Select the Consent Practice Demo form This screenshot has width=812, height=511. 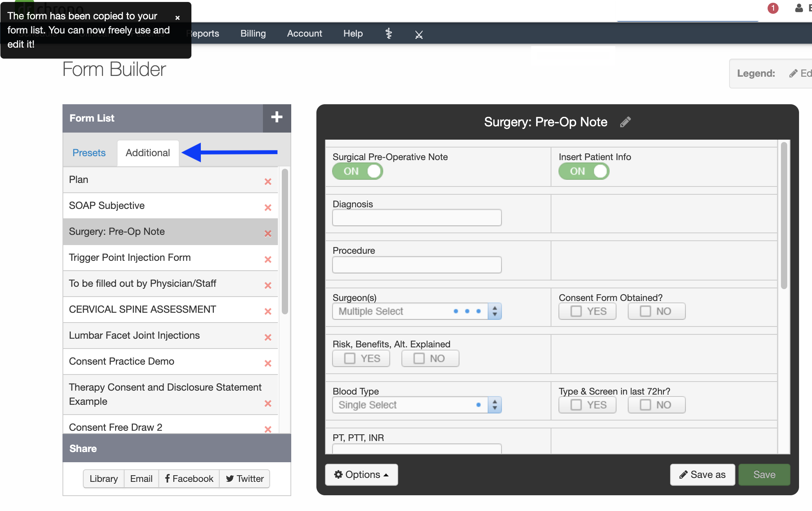[x=170, y=362]
